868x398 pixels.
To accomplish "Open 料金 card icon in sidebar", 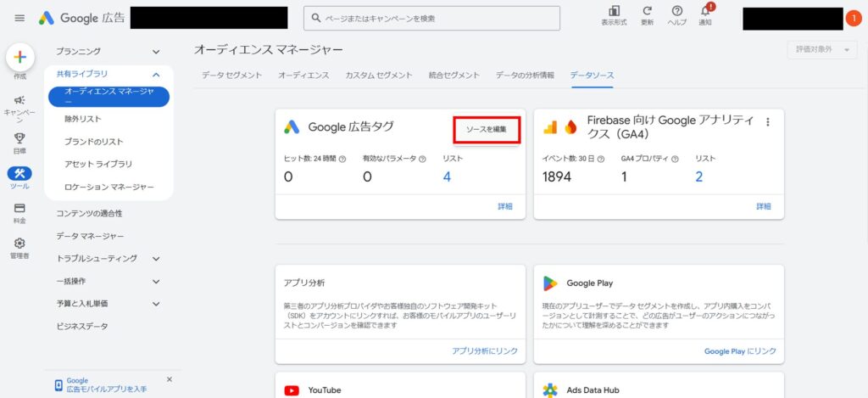I will 19,208.
